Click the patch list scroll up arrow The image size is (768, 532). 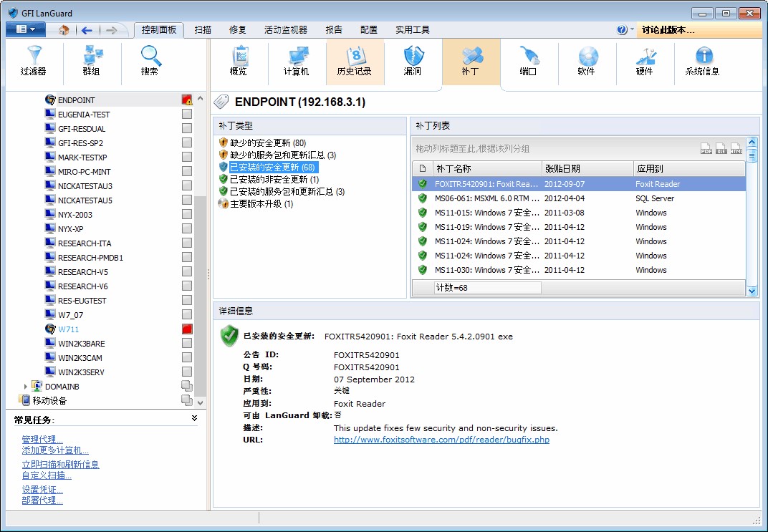coord(752,142)
